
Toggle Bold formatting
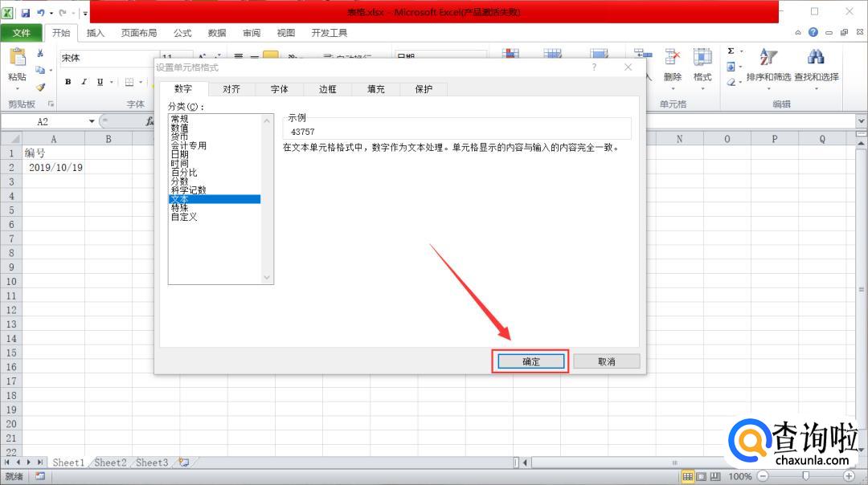pos(68,82)
